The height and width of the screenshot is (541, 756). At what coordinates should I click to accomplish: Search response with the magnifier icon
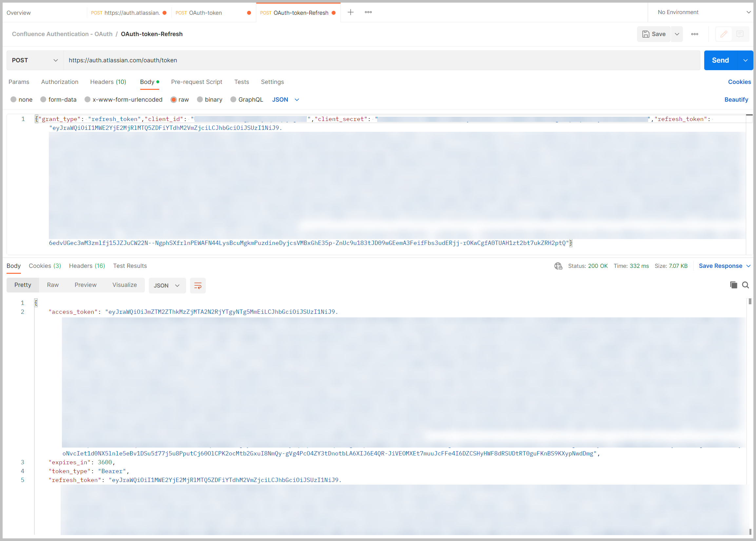[745, 285]
